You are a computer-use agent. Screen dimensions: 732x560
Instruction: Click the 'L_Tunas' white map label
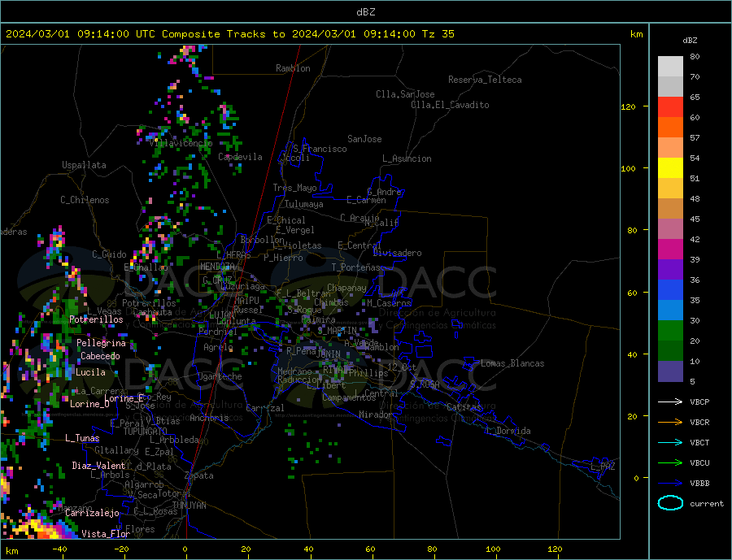coord(82,438)
